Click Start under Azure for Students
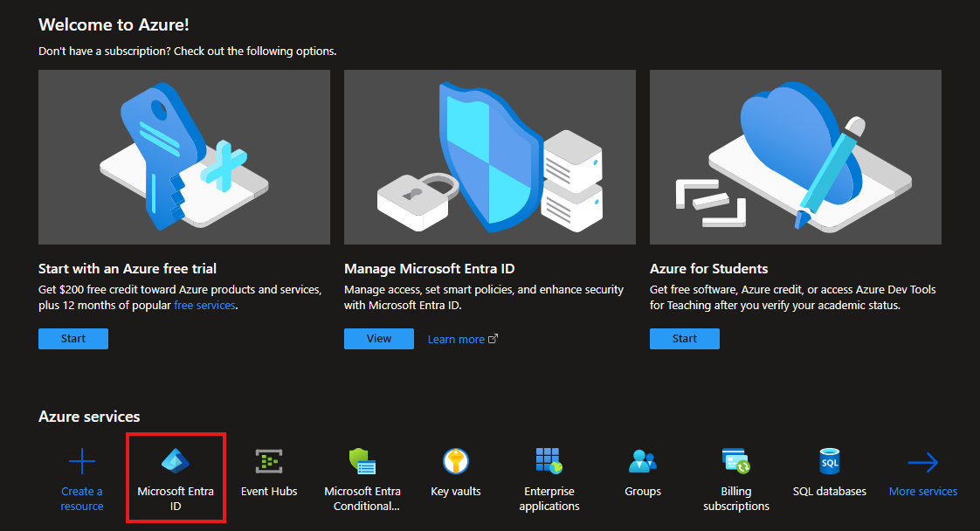Screen dimensions: 980x531 click(x=685, y=339)
